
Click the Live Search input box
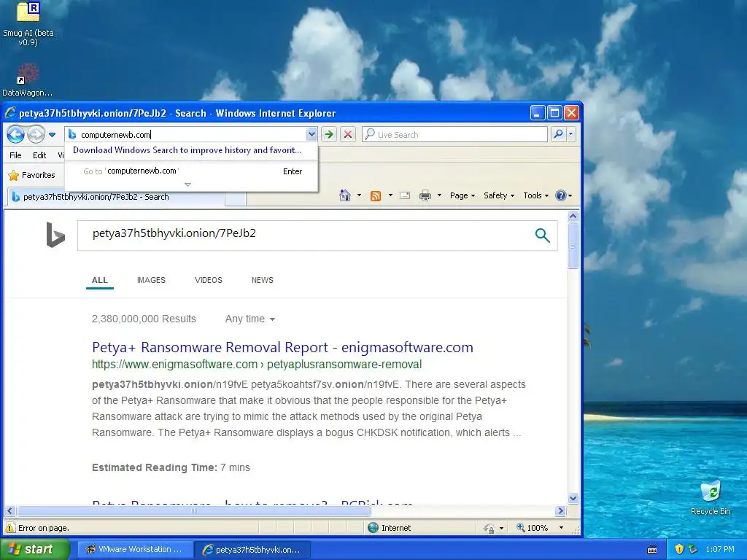[x=455, y=135]
